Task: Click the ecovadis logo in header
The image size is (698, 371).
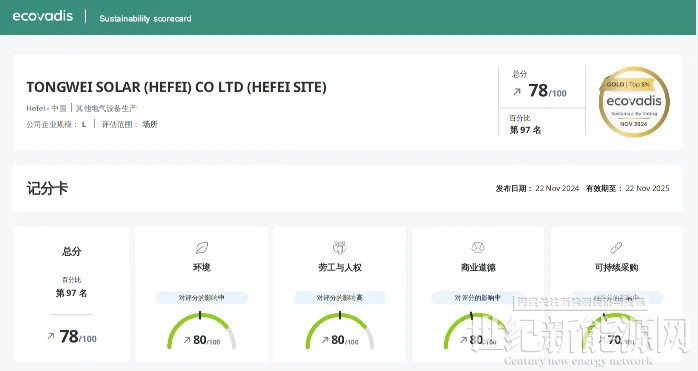Action: tap(43, 16)
